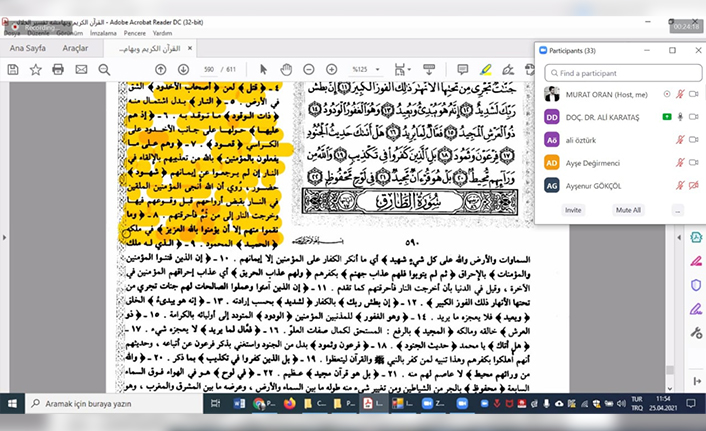Open the sign document pen tool
This screenshot has height=431, width=706.
coord(508,69)
